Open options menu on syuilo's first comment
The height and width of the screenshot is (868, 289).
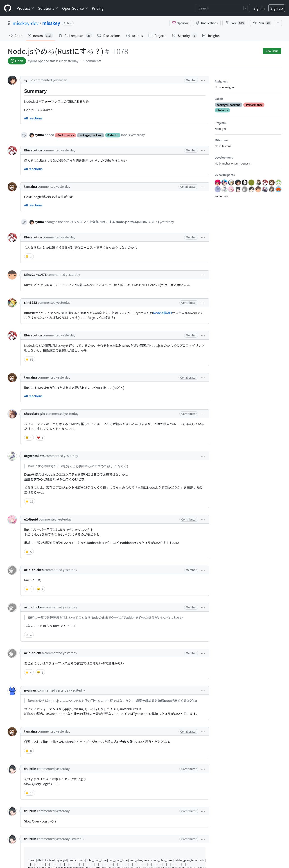pos(203,80)
